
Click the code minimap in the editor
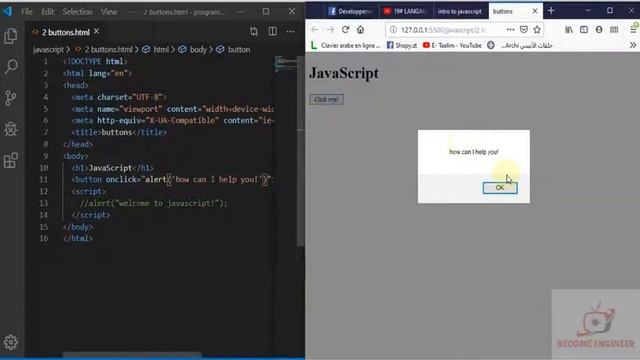coord(285,64)
